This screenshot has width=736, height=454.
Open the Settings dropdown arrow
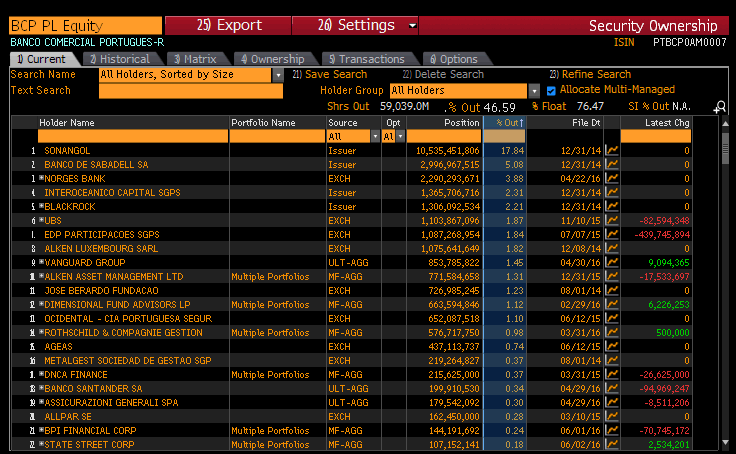(x=412, y=25)
